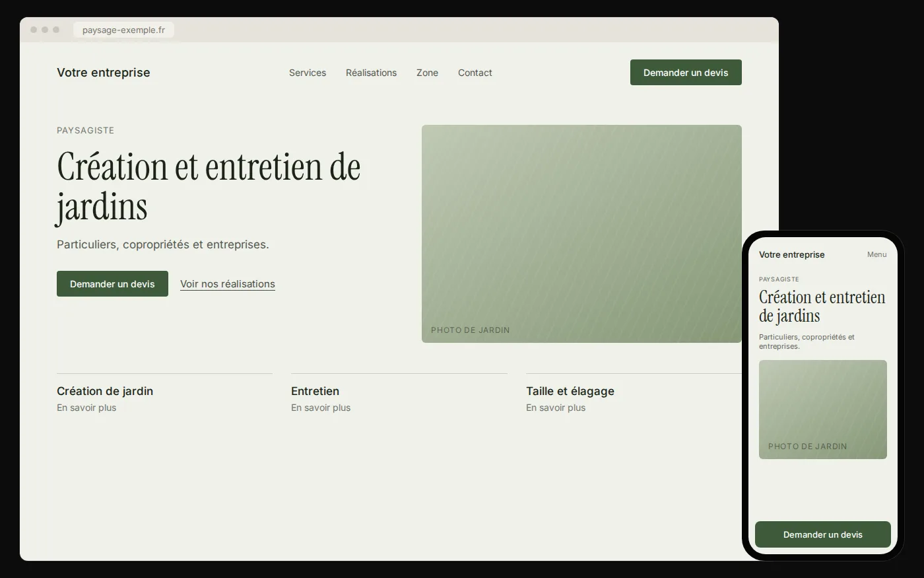This screenshot has width=924, height=578.
Task: Select the Taille et élagage heading
Action: (570, 391)
